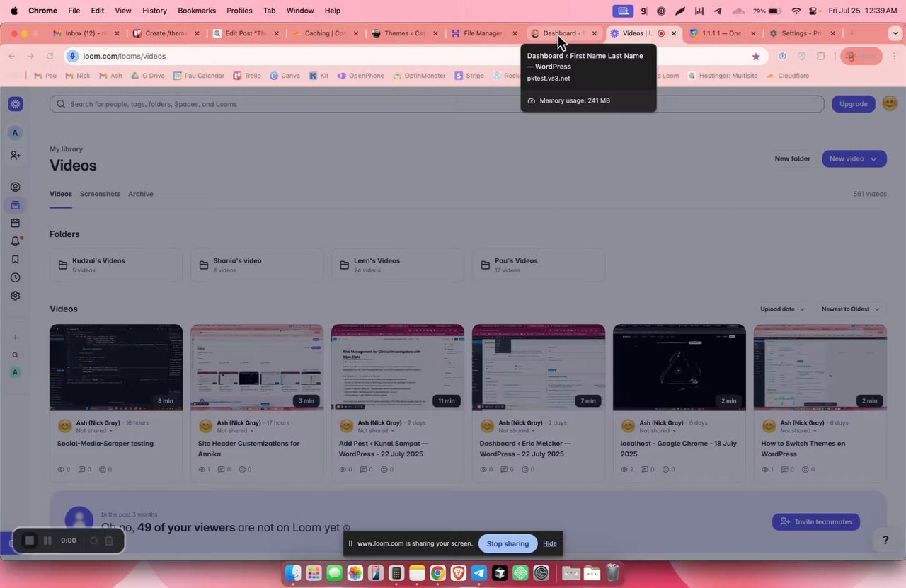Open Telegram from the Dock

pos(479,572)
